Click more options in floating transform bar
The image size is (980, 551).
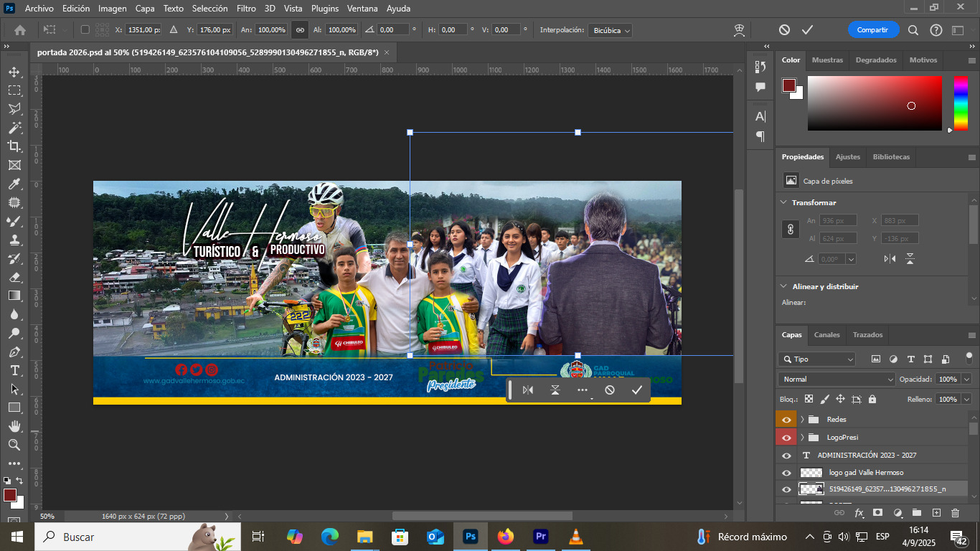coord(582,390)
